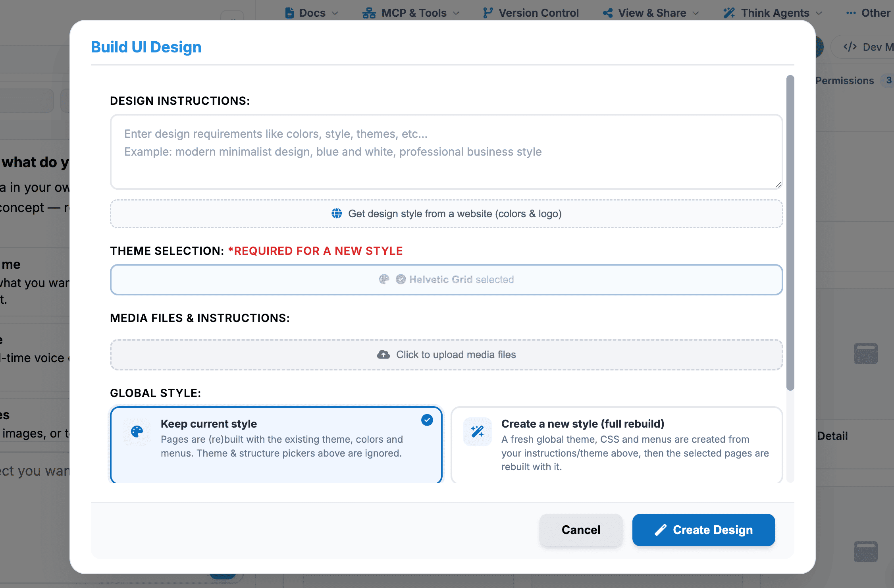894x588 pixels.
Task: Click the Create Design button
Action: (703, 530)
